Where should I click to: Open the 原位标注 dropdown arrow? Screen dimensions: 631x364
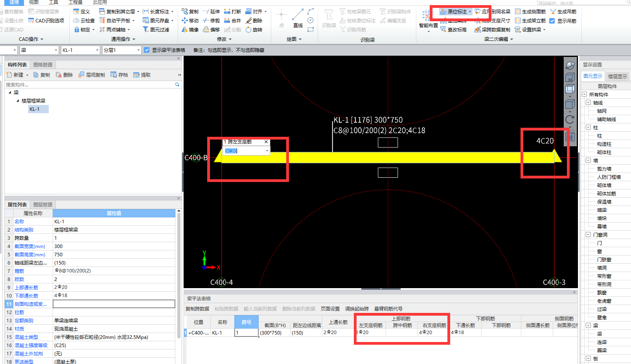click(x=470, y=12)
